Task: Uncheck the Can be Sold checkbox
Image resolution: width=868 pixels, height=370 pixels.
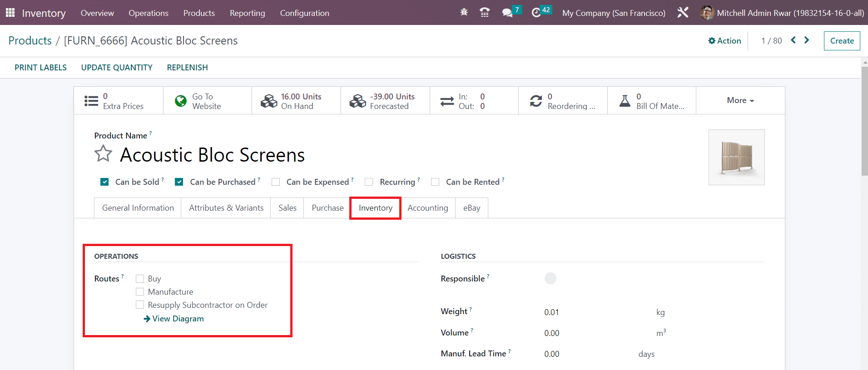Action: [x=104, y=182]
